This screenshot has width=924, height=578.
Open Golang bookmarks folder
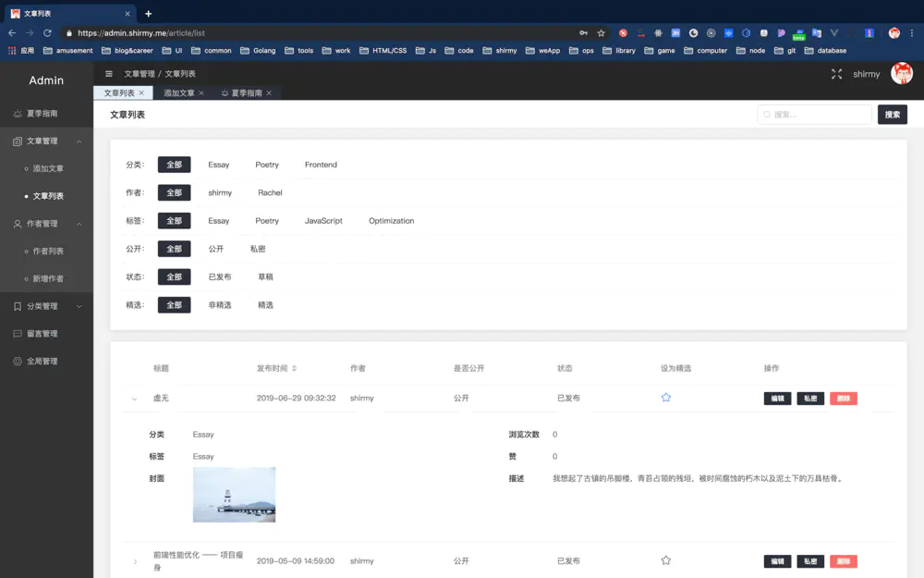click(258, 51)
